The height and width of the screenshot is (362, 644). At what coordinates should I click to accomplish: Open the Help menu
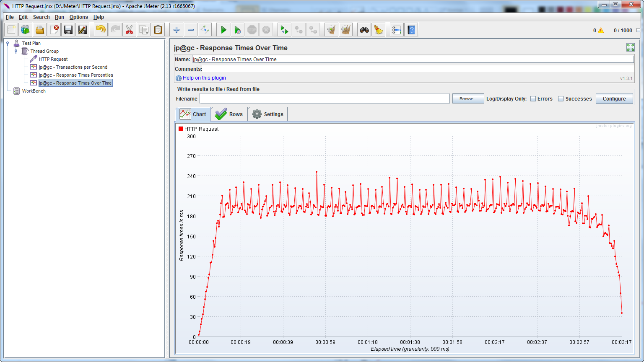[99, 17]
